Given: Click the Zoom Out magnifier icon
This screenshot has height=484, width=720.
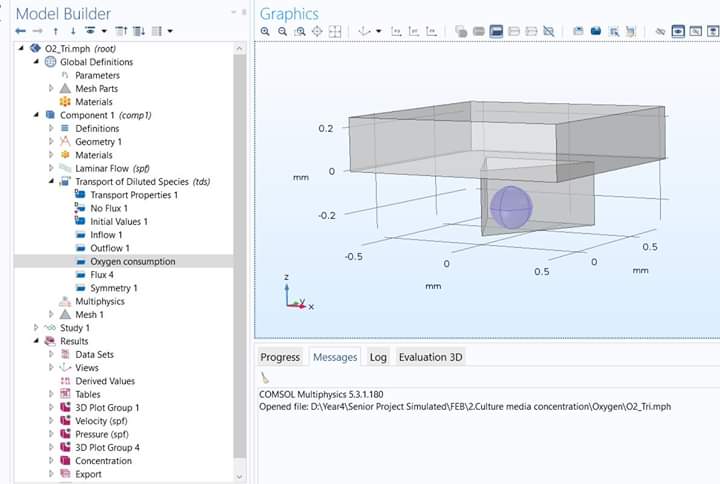Looking at the screenshot, I should coord(283,31).
